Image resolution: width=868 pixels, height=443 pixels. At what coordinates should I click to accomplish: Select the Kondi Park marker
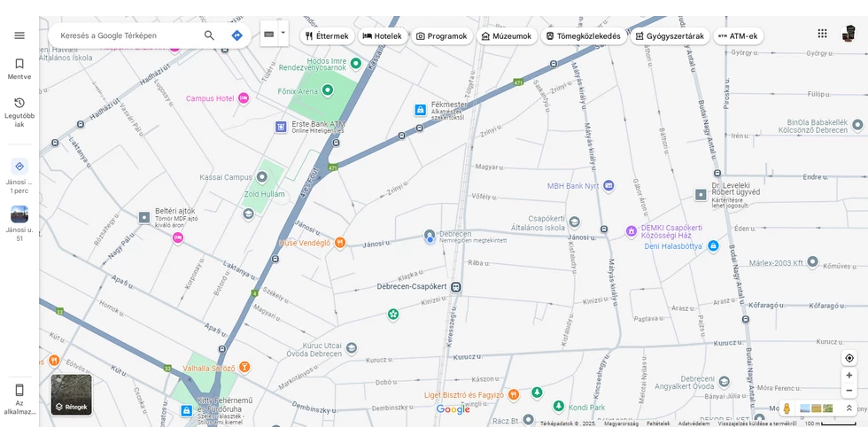[x=559, y=407]
